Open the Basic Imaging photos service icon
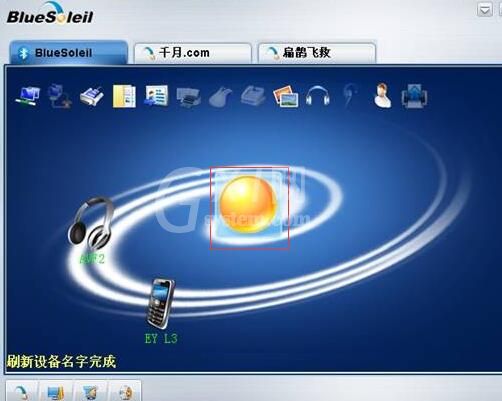Viewport: 502px width, 401px height. 285,96
